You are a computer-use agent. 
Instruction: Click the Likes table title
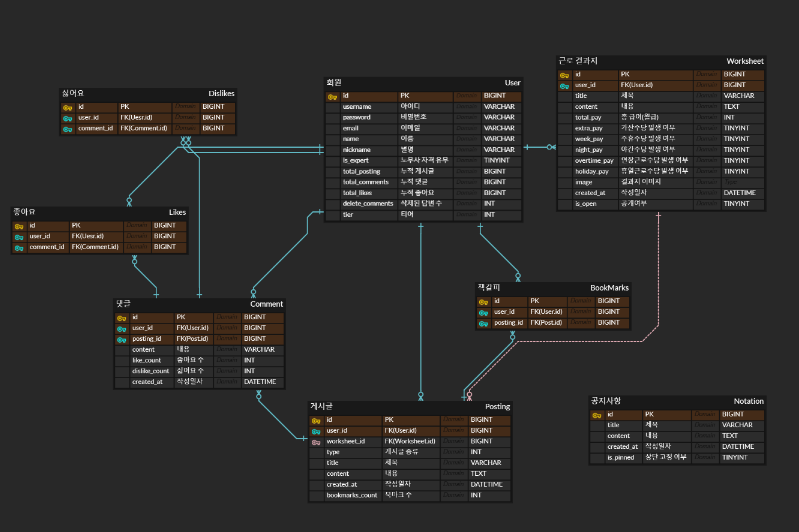click(x=177, y=212)
